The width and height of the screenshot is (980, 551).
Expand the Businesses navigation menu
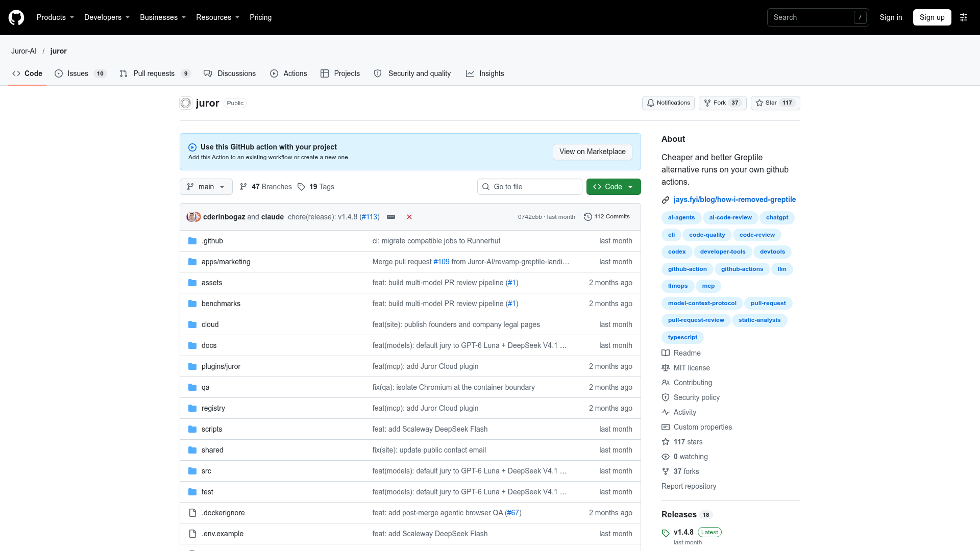pyautogui.click(x=163, y=17)
